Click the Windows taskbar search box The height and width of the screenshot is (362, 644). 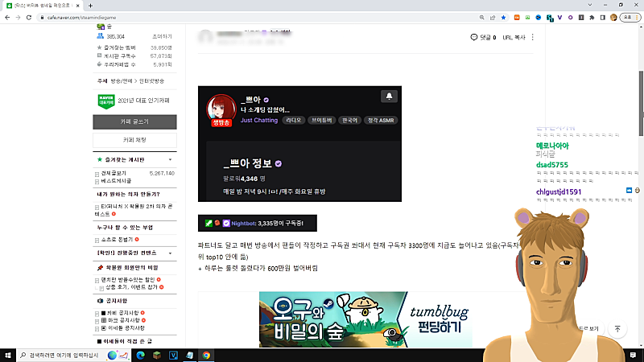click(x=74, y=356)
